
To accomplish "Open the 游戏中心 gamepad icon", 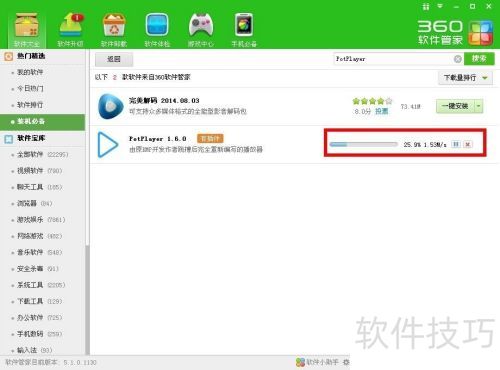I will (x=201, y=25).
